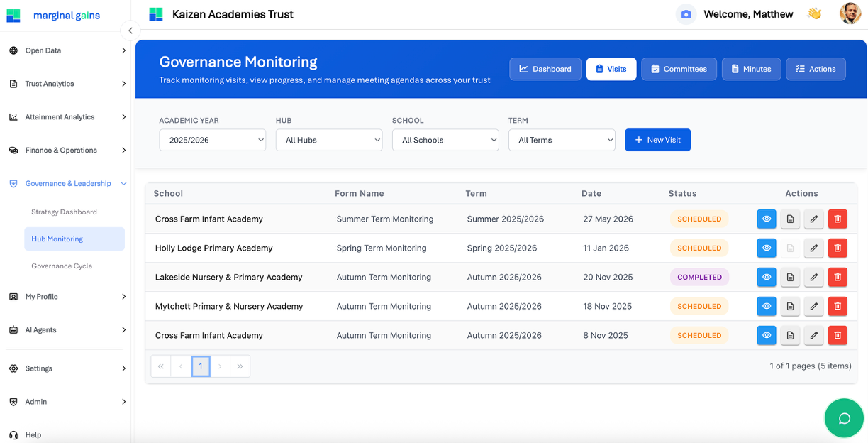This screenshot has height=443, width=868.
Task: Open the waving hand emoji in the header
Action: (814, 13)
